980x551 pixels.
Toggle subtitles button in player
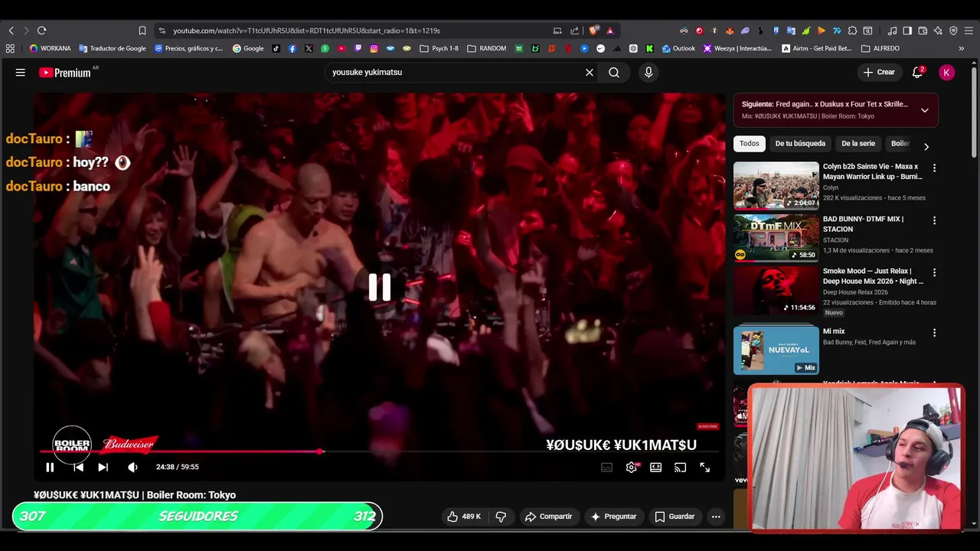pyautogui.click(x=607, y=468)
